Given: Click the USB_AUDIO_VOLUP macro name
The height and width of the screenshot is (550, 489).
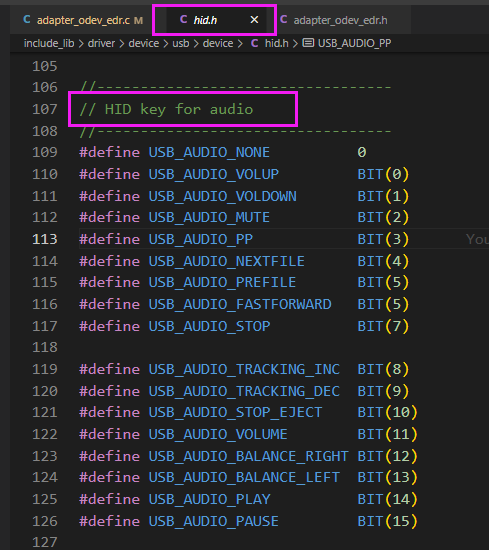Looking at the screenshot, I should [x=214, y=174].
